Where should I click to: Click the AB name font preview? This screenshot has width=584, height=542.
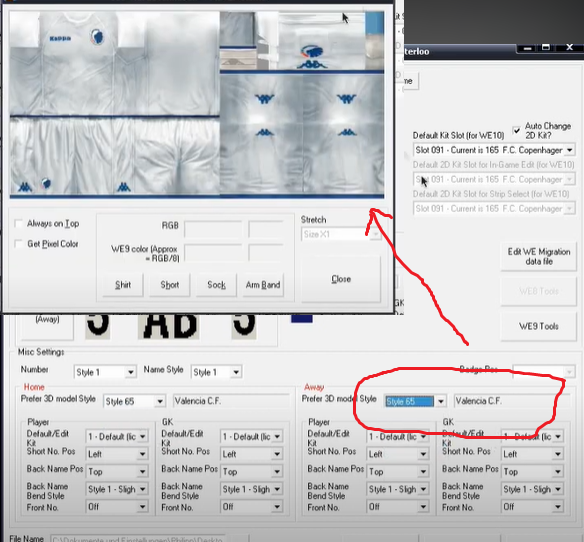coord(168,326)
